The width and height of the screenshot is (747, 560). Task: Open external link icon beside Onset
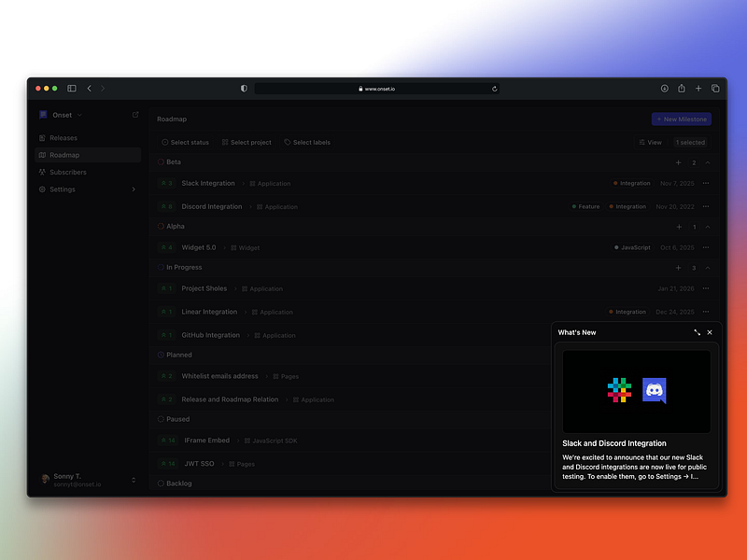coord(135,115)
